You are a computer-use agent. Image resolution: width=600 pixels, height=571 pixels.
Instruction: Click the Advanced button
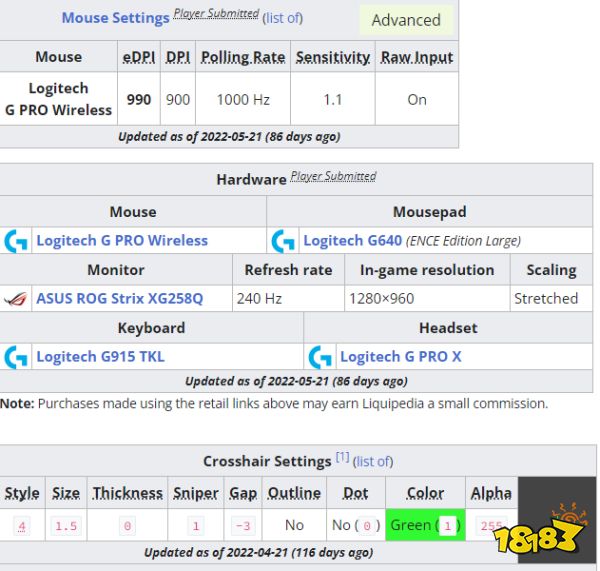click(406, 20)
